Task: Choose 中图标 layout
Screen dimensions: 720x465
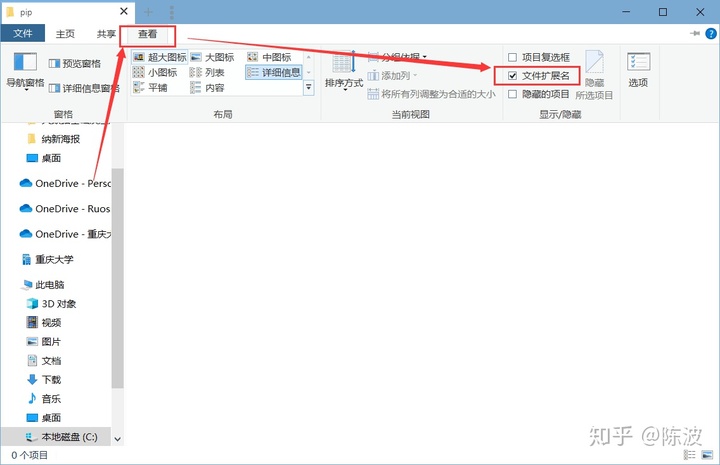Action: coord(270,57)
